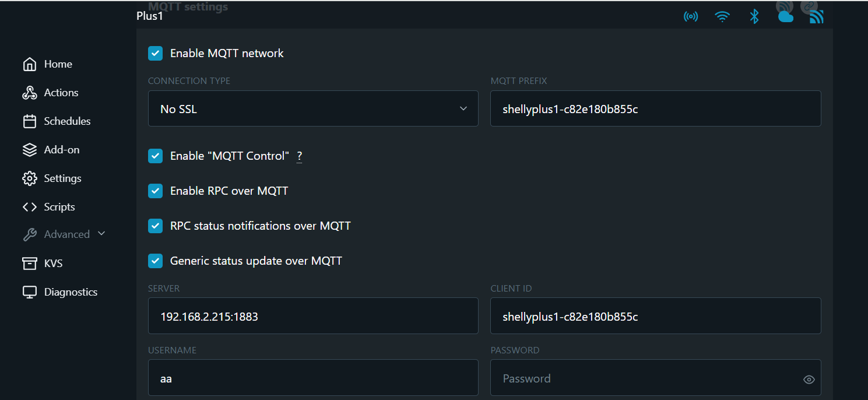
Task: Disable Generic status update over MQTT
Action: pos(155,261)
